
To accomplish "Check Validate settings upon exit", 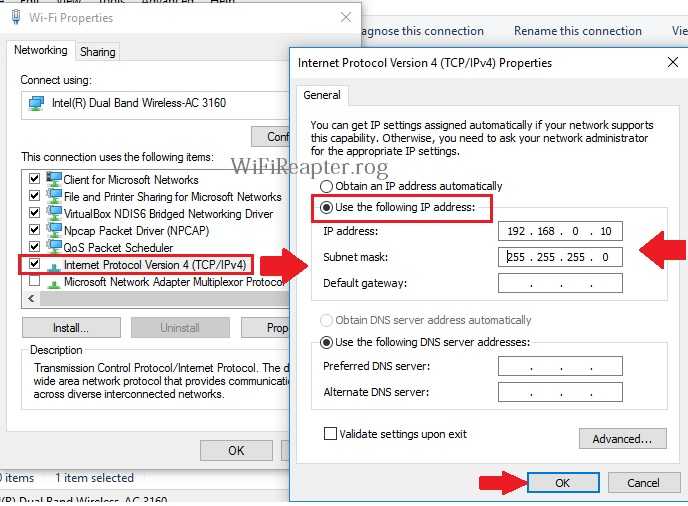I will click(330, 434).
